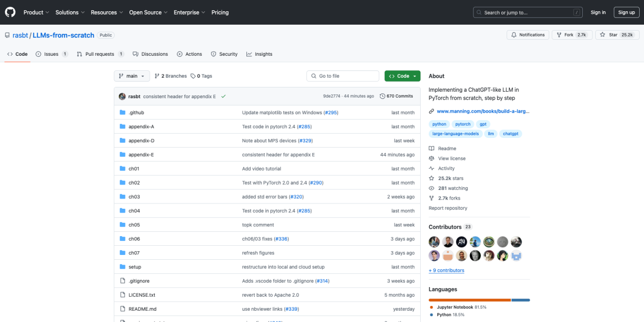Open the Solutions navigation menu
The image size is (644, 322).
tap(70, 12)
